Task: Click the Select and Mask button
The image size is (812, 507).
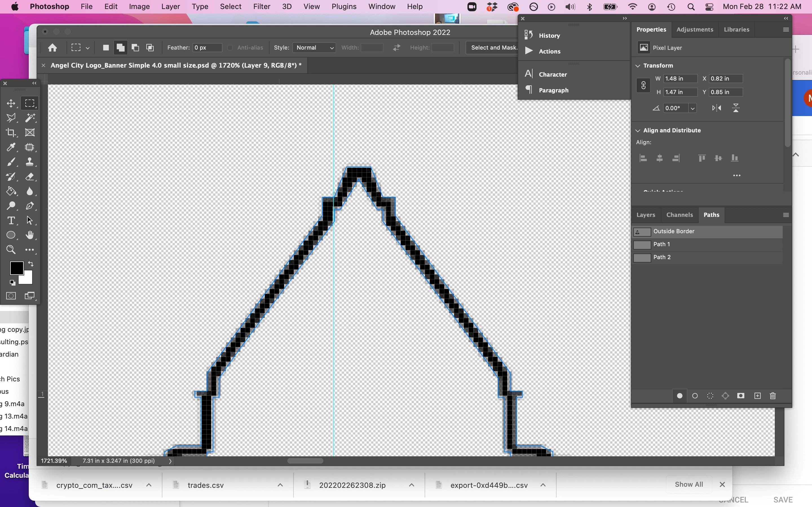Action: pos(493,48)
